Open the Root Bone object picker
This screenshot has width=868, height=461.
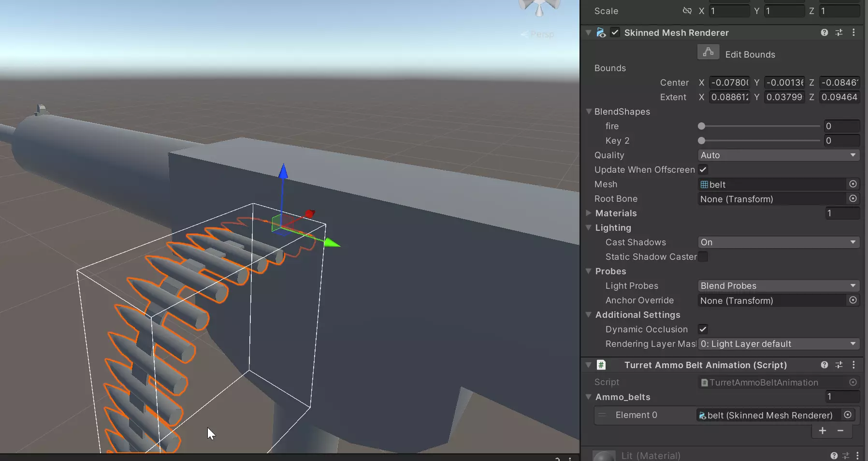tap(853, 198)
